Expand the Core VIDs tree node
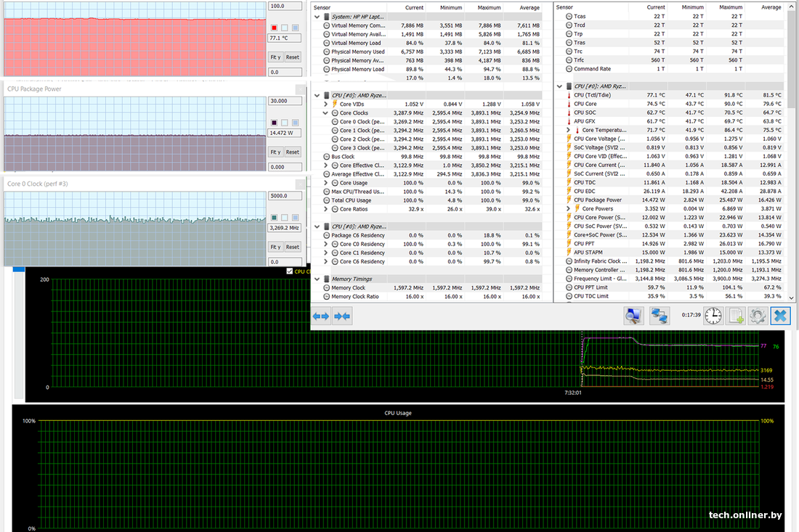 tap(325, 105)
